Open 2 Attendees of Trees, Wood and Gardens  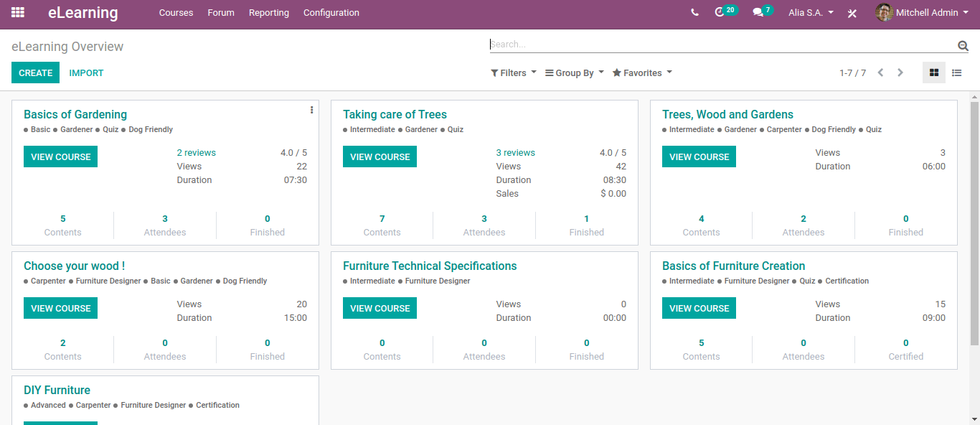click(x=804, y=225)
